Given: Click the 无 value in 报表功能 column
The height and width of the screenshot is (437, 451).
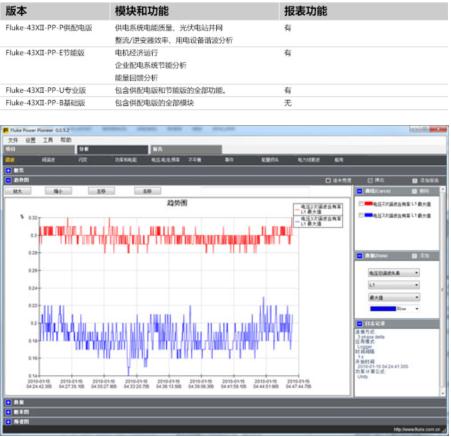Looking at the screenshot, I should pyautogui.click(x=288, y=103).
